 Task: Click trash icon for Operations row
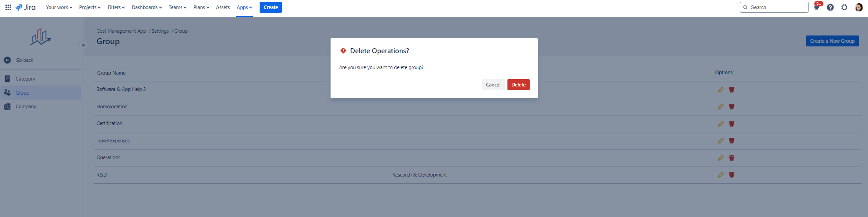pyautogui.click(x=732, y=158)
